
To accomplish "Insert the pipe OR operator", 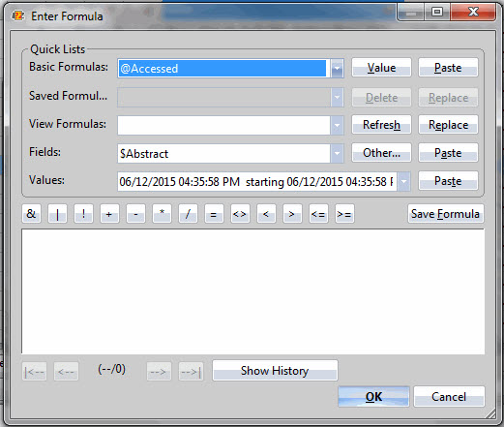I will coord(57,214).
